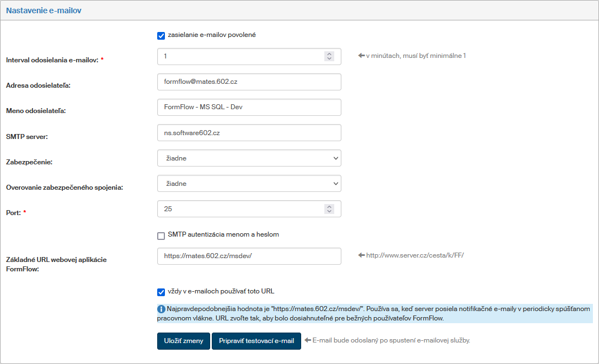Click the 'Nastavenie e-mailov' panel header
Viewport: 599px width, 364px height.
click(44, 10)
